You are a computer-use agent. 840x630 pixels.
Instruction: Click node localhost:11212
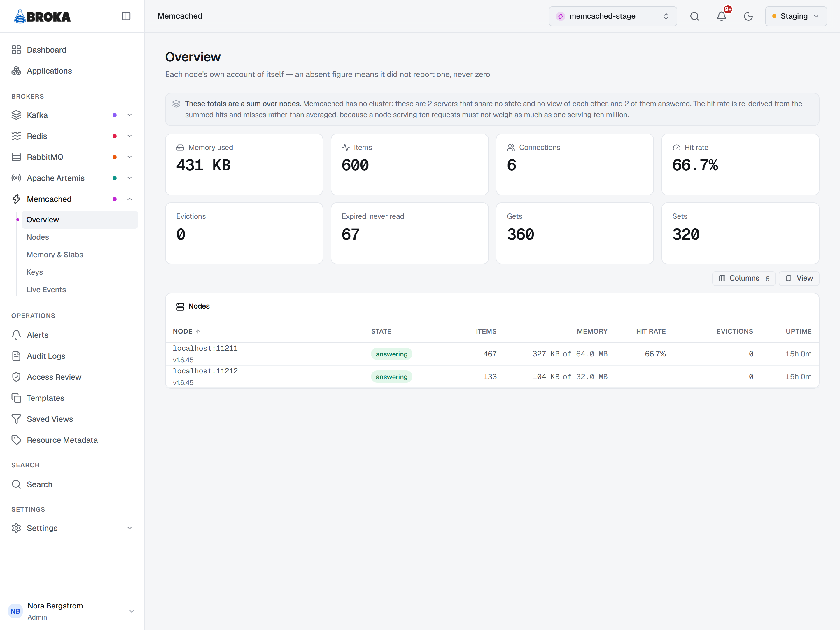pos(205,371)
